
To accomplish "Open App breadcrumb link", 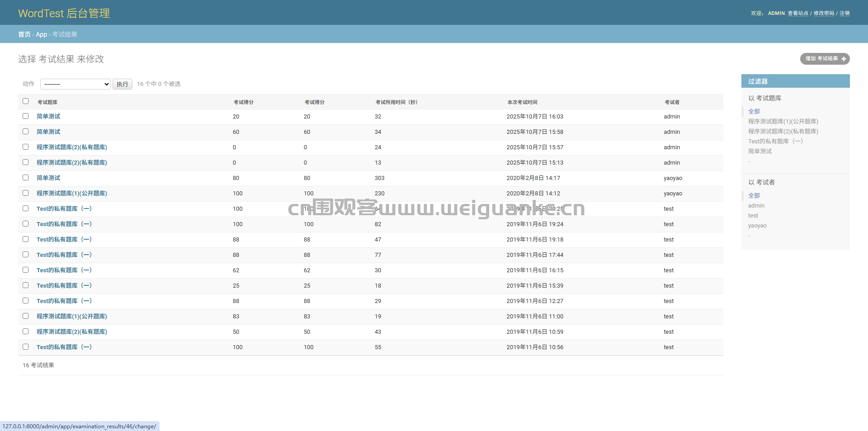I will 41,34.
